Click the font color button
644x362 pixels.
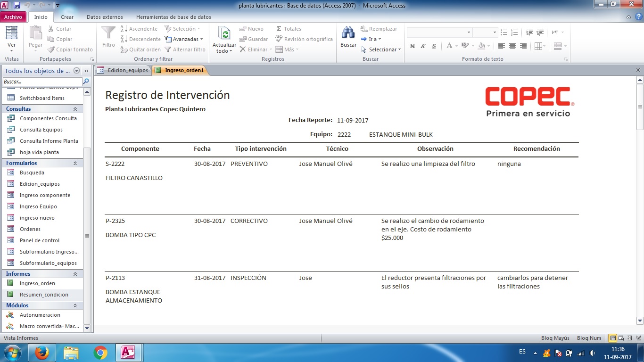(x=449, y=46)
